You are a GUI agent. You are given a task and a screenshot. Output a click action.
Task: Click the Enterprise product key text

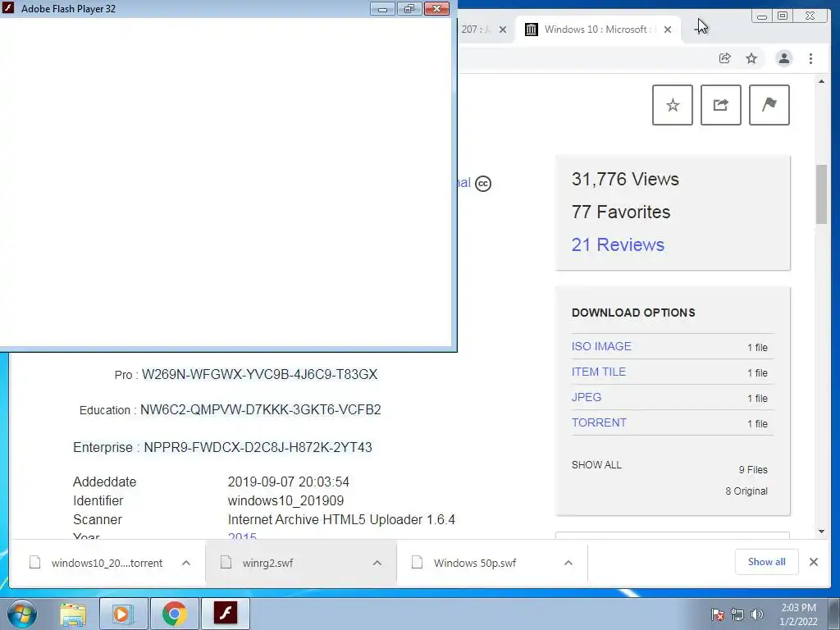[x=258, y=447]
